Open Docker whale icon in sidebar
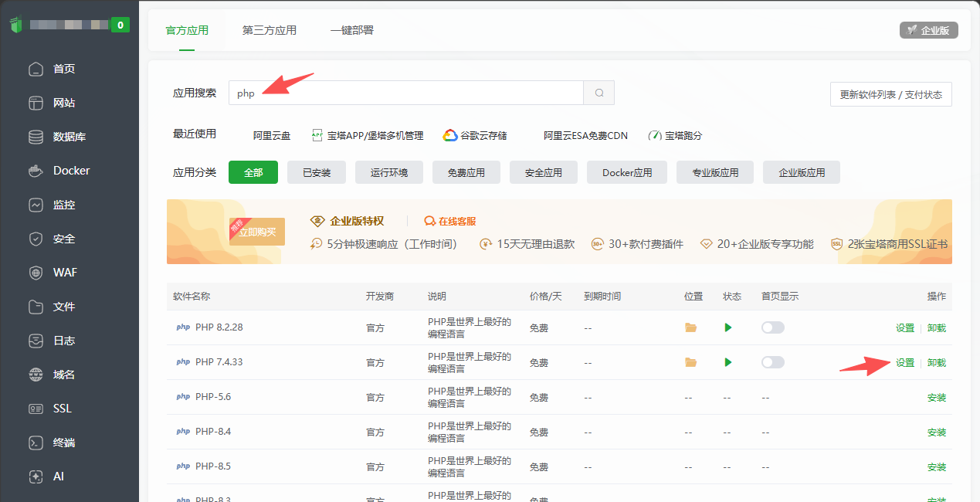 36,171
